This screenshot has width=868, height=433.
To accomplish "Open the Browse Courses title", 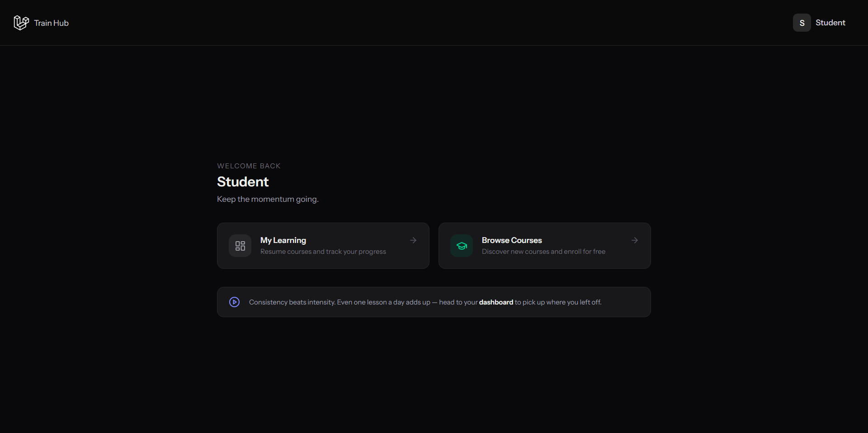I will [x=512, y=240].
